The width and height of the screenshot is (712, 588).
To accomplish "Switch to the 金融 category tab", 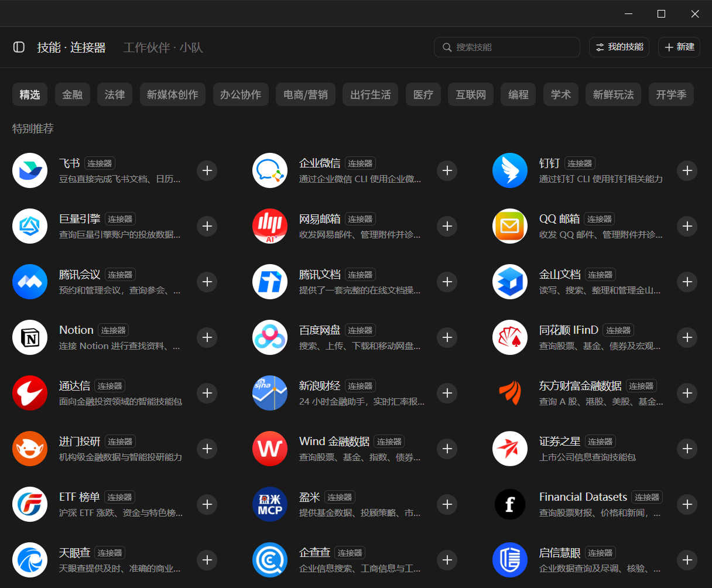I will (73, 94).
